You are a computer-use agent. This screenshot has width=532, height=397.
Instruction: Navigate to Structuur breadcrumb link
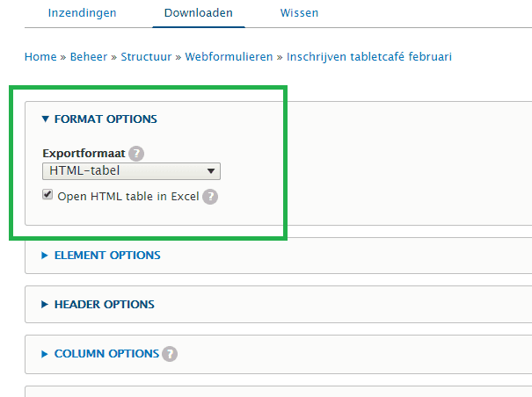[147, 57]
